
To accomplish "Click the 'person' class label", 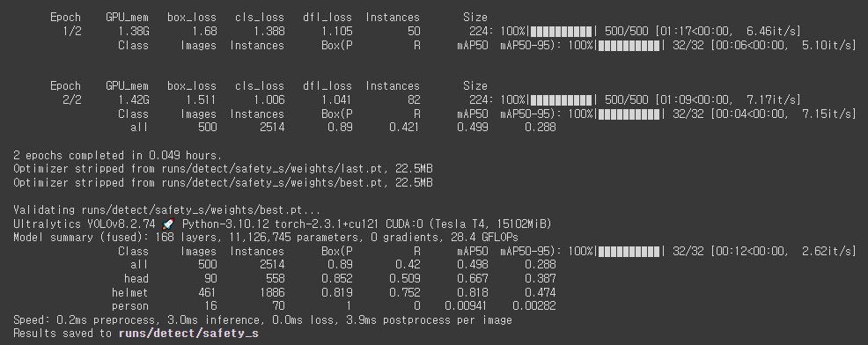I will (130, 305).
